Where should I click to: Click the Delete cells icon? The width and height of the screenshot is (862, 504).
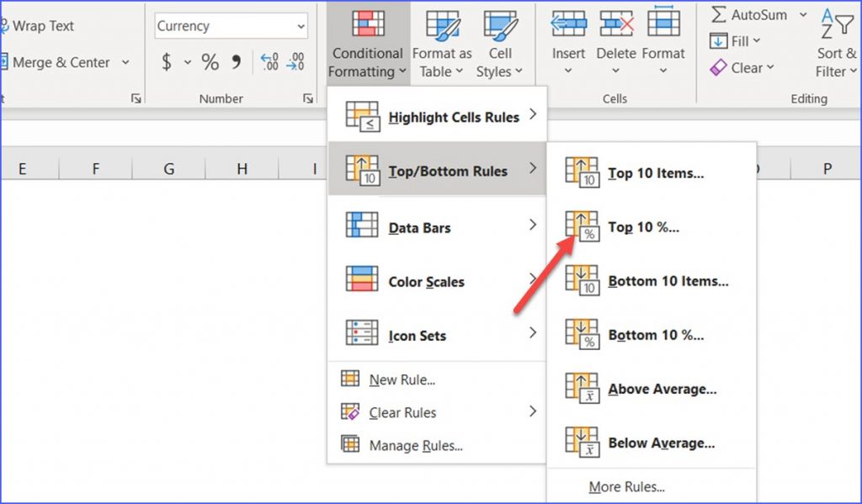[615, 25]
